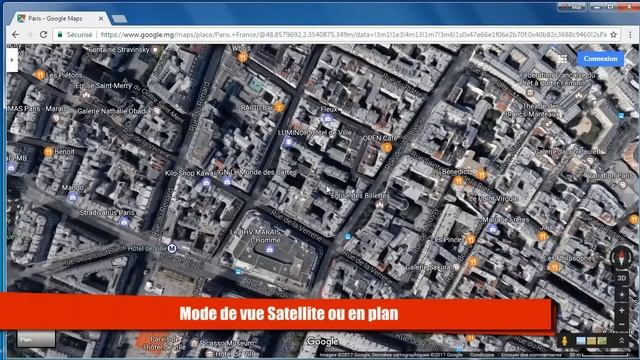640x360 pixels.
Task: Click the BHV MARAIS shopping marker
Action: pyautogui.click(x=269, y=249)
